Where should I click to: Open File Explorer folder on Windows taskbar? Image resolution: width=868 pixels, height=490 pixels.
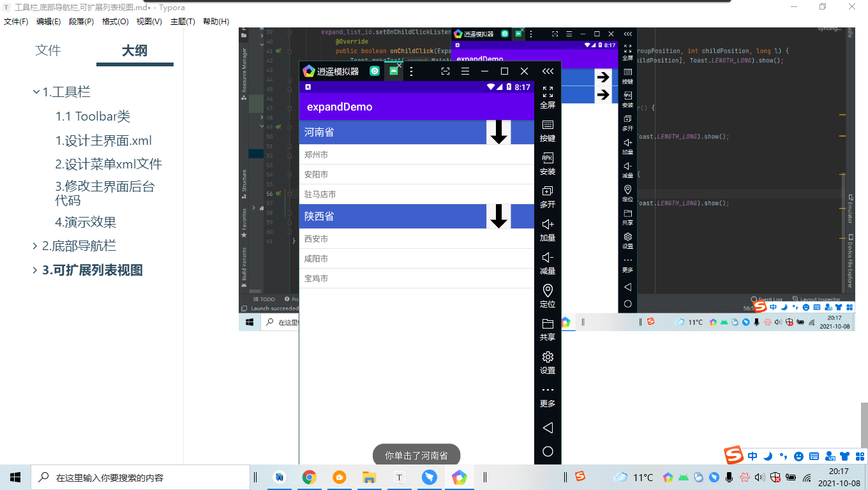(369, 477)
